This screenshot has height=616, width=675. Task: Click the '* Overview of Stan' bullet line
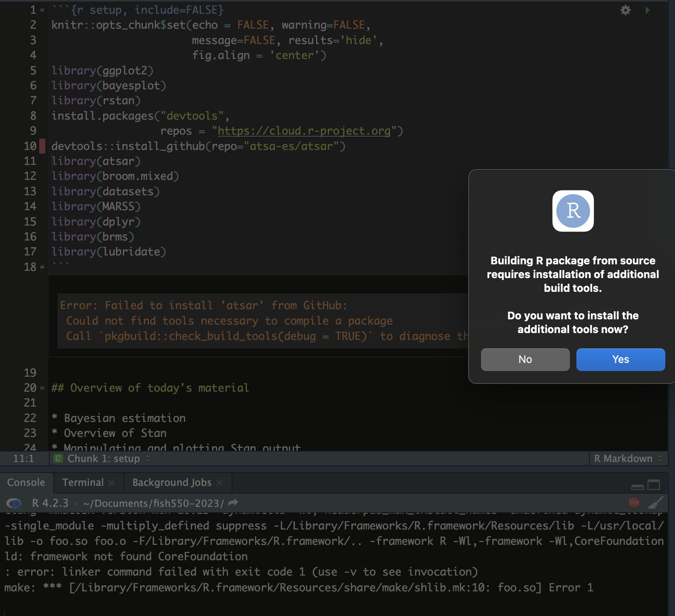(x=109, y=433)
